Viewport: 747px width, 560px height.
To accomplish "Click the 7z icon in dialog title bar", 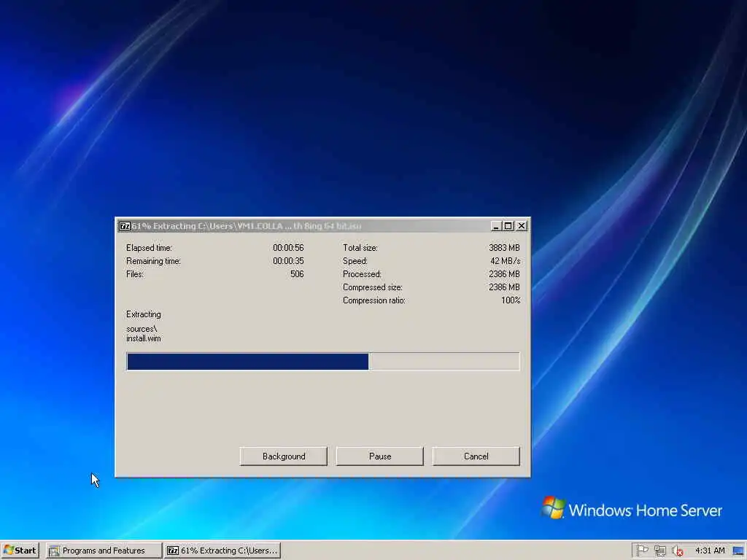I will [x=124, y=226].
